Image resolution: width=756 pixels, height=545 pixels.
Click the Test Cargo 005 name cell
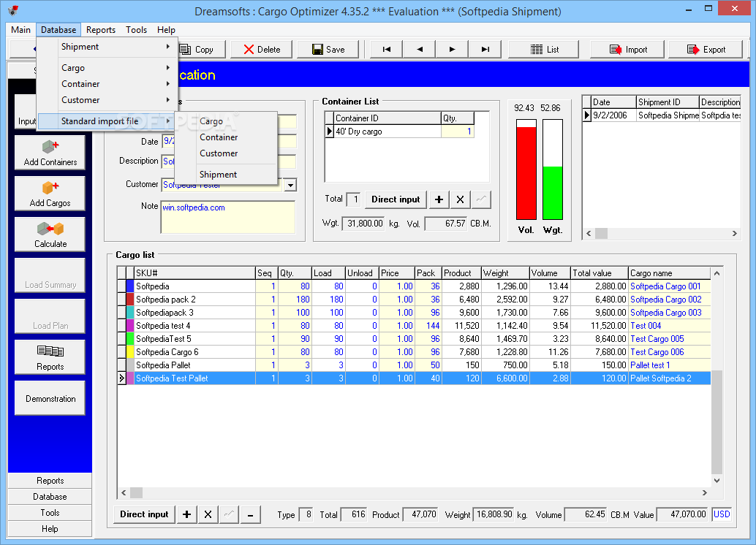coord(669,339)
